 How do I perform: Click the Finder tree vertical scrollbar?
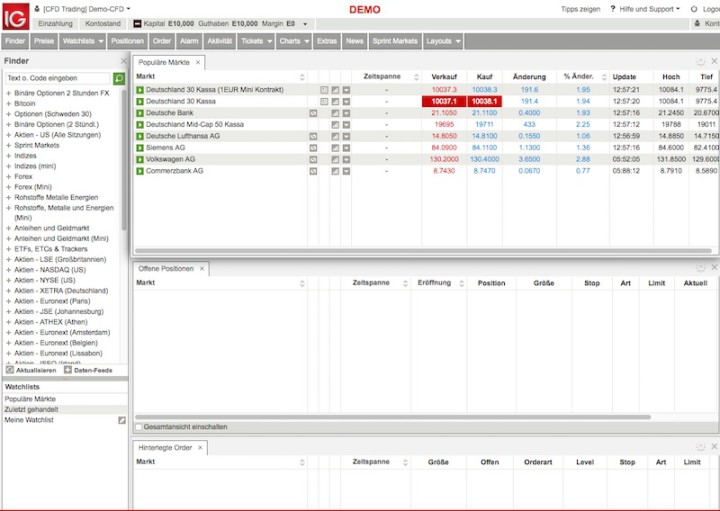tap(124, 161)
